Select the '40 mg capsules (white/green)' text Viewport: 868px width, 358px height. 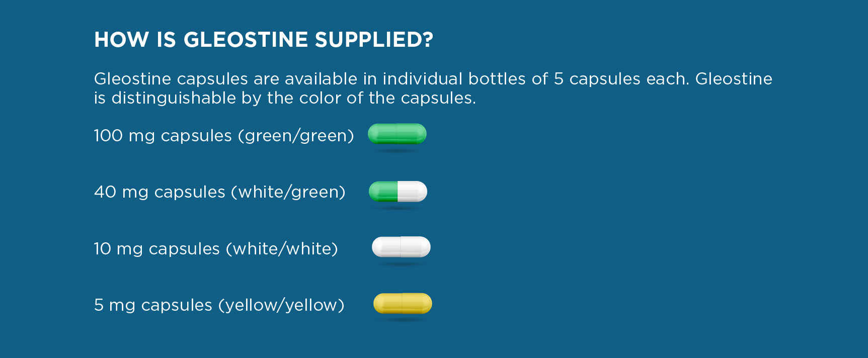coord(220,192)
